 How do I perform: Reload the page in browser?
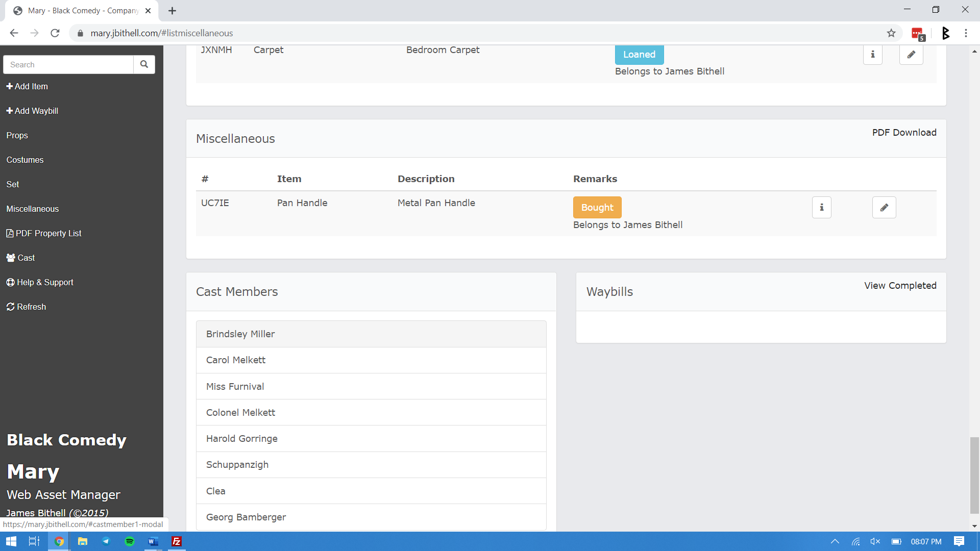(55, 33)
